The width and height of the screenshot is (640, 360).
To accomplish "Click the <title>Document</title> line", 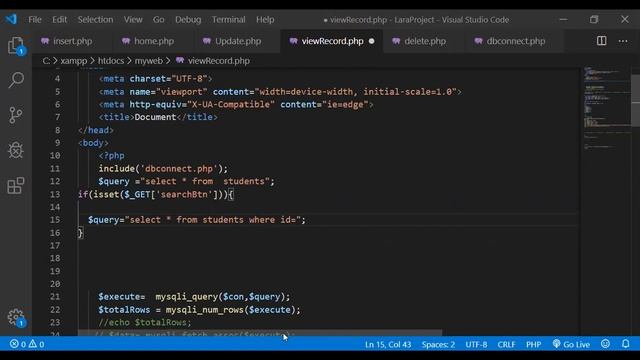I will click(158, 117).
